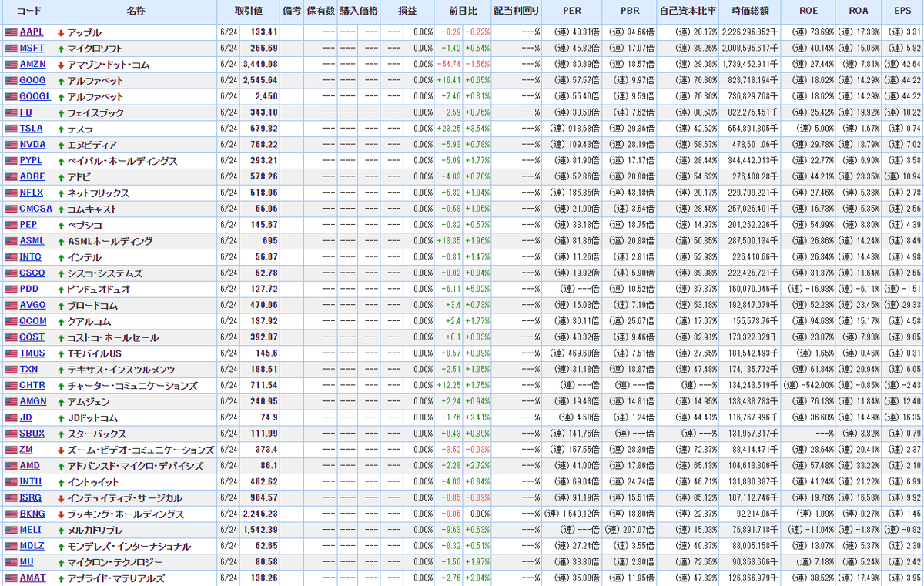Click the green up arrow next to エヌビディア
The height and width of the screenshot is (586, 924).
click(x=61, y=146)
